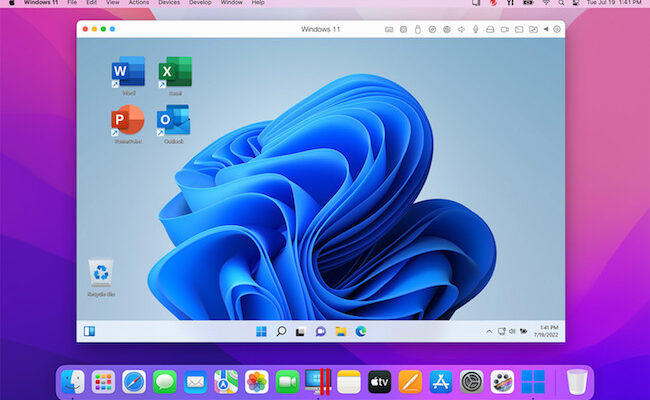
Task: Open the Widgets panel in the Windows taskbar
Action: tap(90, 331)
